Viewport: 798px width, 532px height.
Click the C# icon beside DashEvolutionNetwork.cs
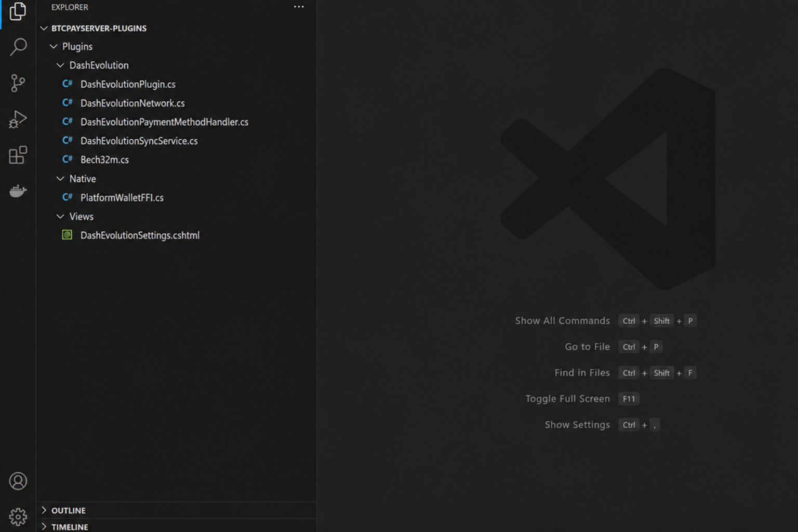coord(68,103)
